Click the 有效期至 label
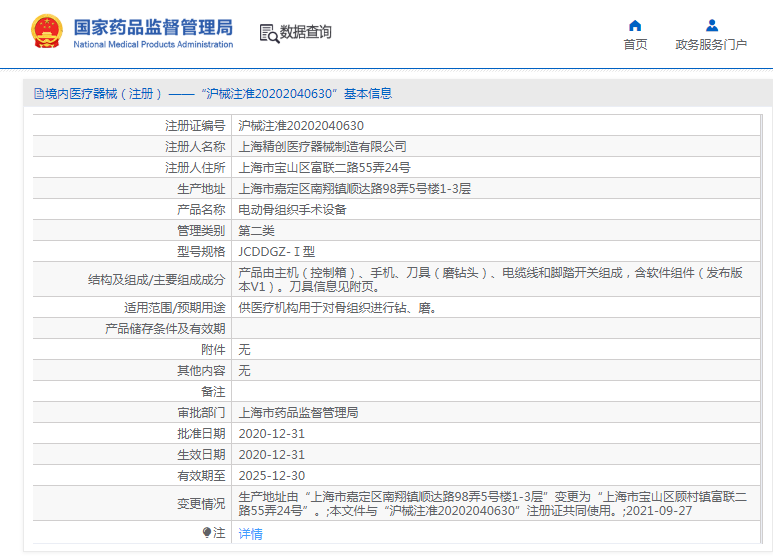 point(201,476)
